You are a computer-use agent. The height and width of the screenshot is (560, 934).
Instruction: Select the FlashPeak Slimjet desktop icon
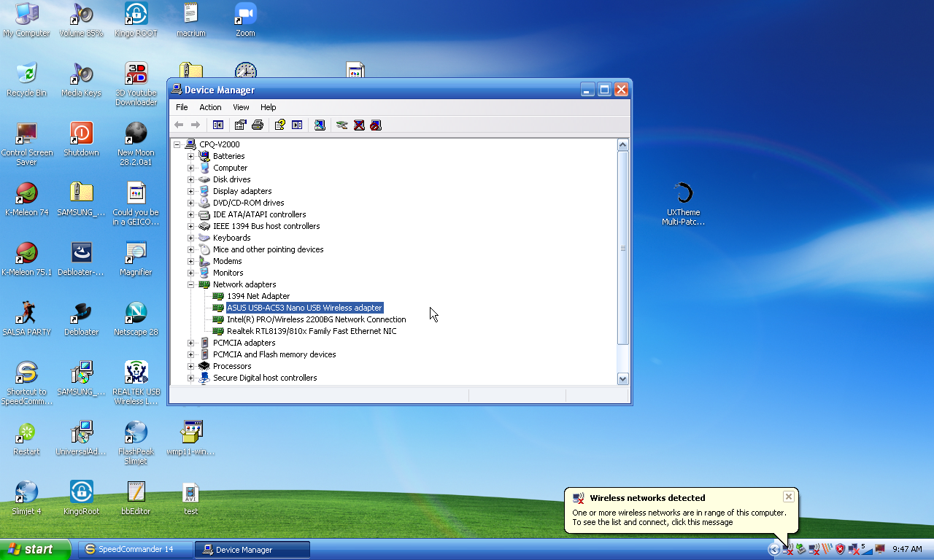136,443
